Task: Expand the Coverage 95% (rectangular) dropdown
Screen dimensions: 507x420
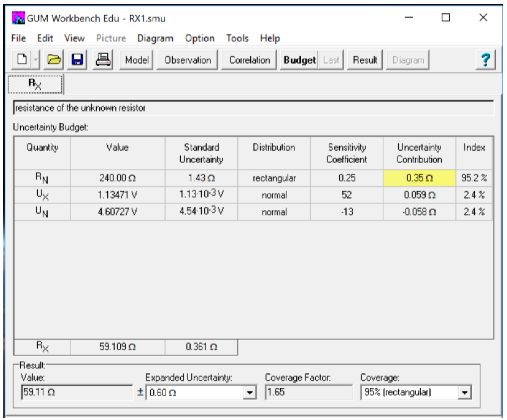Action: tap(465, 392)
